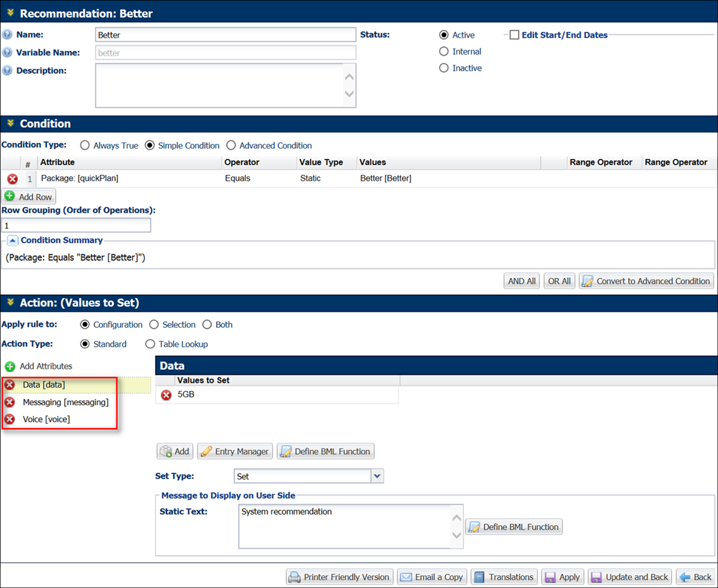This screenshot has height=588, width=718.
Task: Click the Apply button
Action: click(x=562, y=577)
